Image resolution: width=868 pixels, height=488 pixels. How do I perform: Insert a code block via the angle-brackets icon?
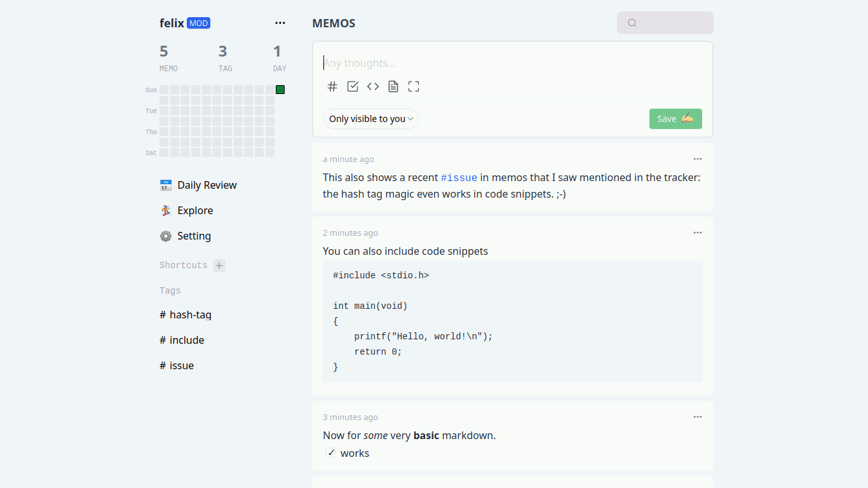[373, 86]
